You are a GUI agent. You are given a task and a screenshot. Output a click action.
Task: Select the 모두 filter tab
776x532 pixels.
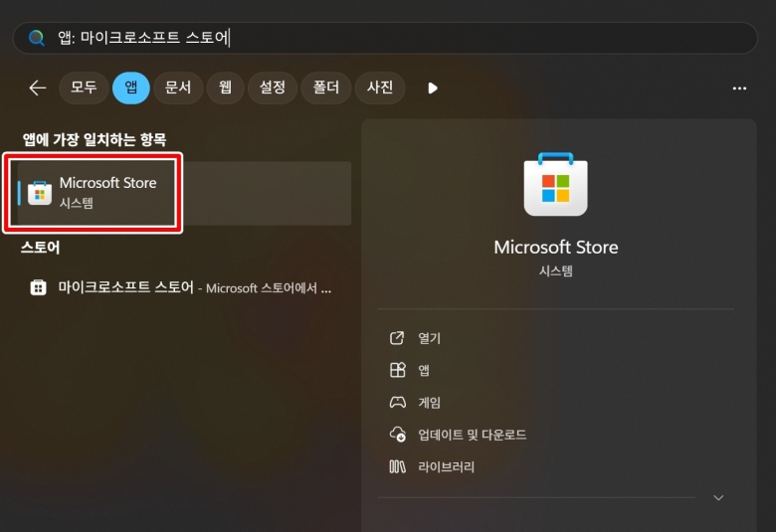pos(84,88)
